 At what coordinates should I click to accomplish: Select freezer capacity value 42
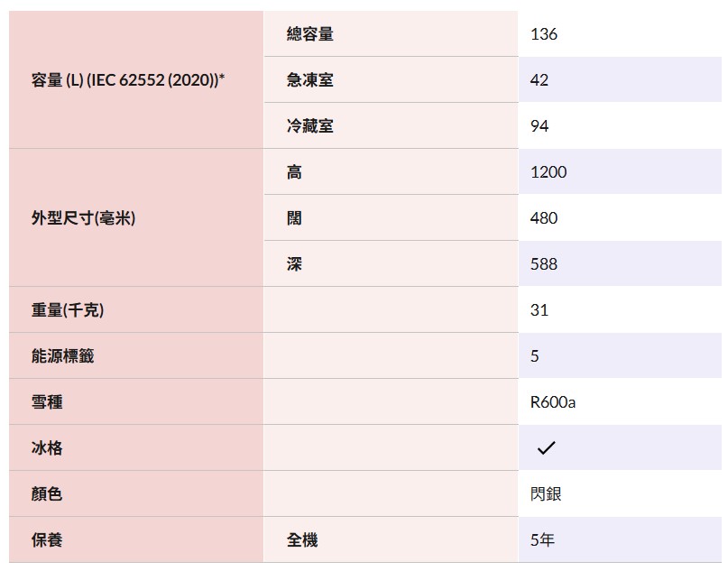[539, 80]
